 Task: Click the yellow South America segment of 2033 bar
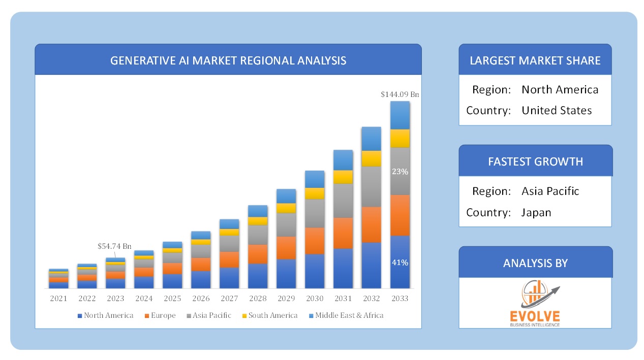pyautogui.click(x=400, y=138)
